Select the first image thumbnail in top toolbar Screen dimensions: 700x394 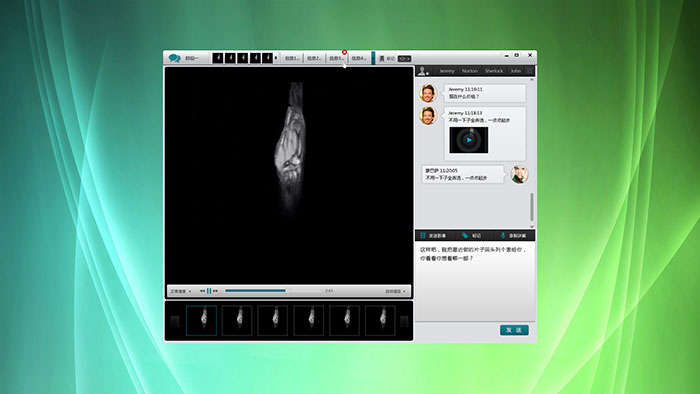click(217, 58)
